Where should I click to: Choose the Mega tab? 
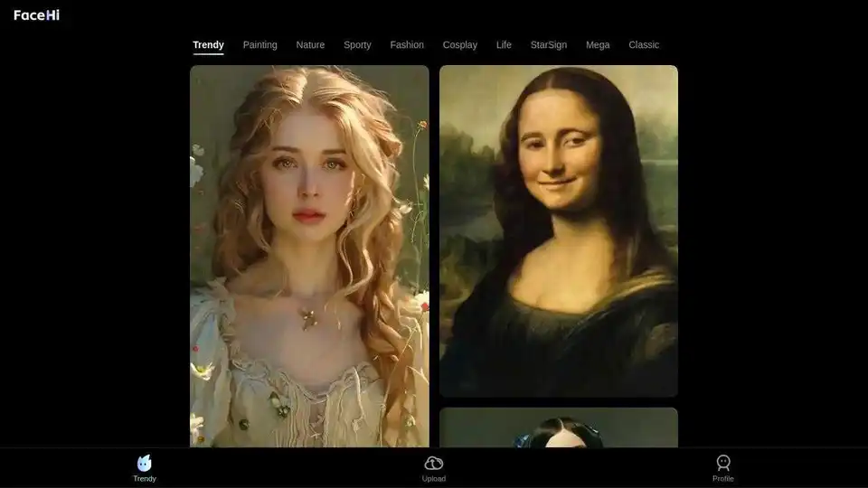click(598, 45)
